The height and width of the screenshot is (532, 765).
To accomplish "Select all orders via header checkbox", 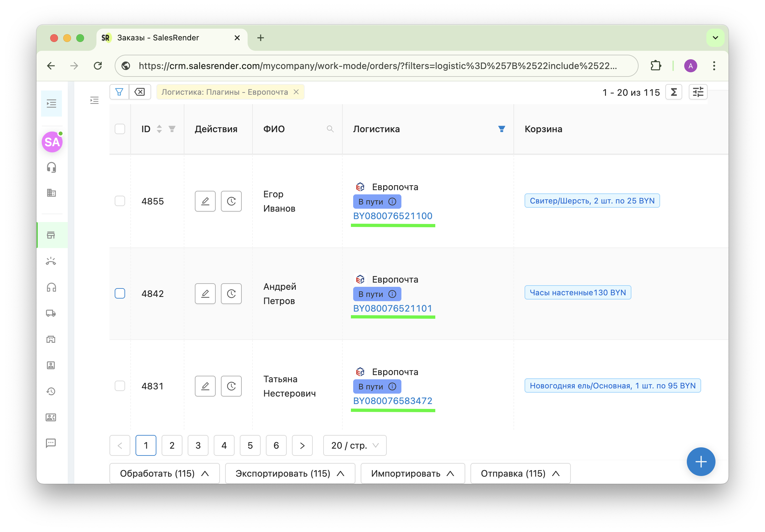I will 120,129.
